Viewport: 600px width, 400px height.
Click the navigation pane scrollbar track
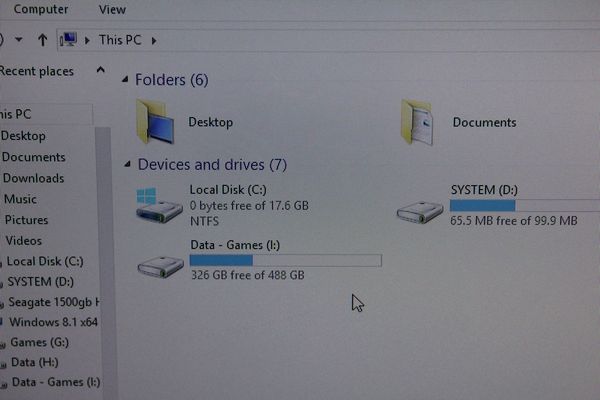tap(107, 263)
